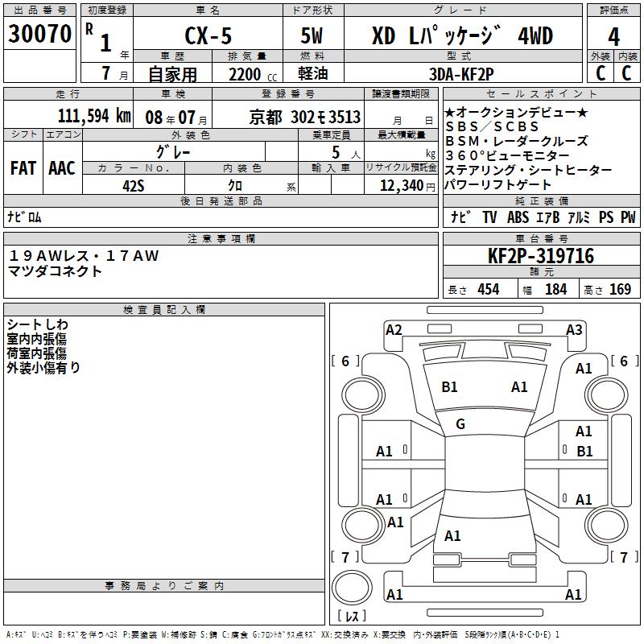
Task: Click the A3 damage mark on the front bumper
Action: tap(574, 329)
